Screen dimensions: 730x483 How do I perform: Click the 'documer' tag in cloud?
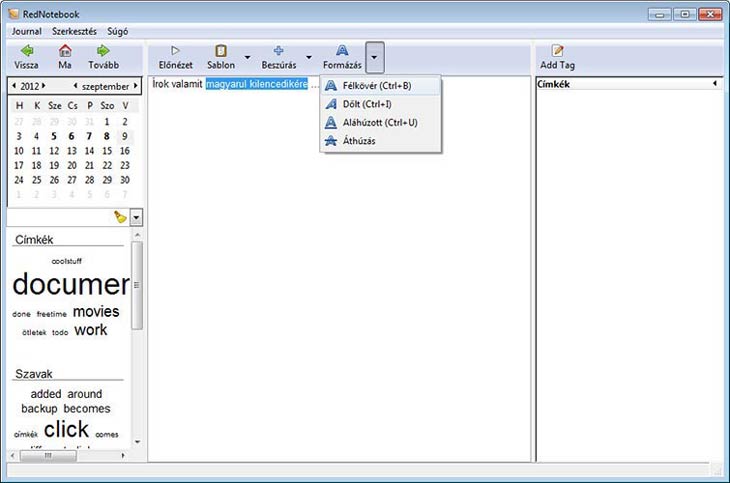[x=70, y=284]
